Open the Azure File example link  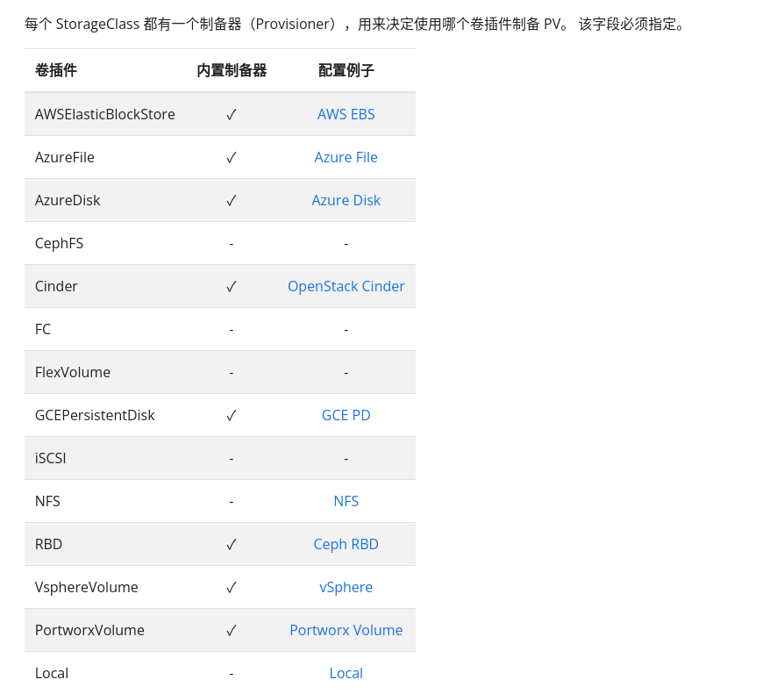346,157
